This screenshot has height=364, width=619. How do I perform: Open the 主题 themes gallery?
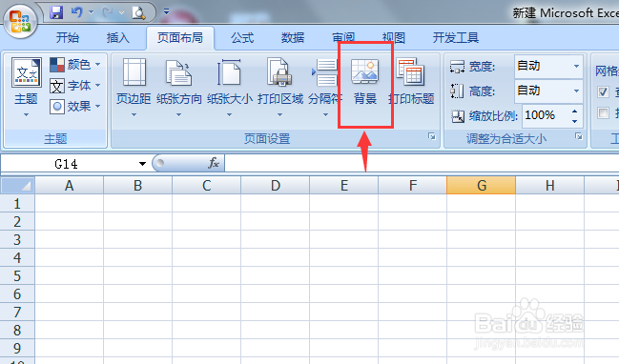pos(26,87)
